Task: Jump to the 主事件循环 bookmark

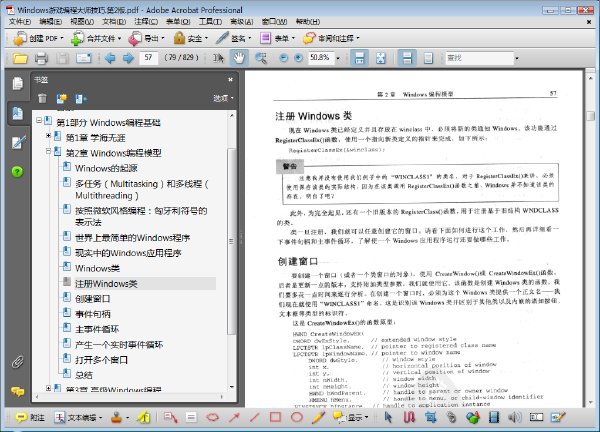Action: click(97, 329)
